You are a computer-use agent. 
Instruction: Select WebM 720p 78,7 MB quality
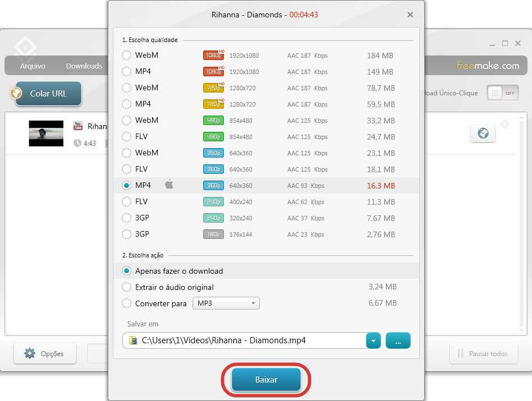127,88
